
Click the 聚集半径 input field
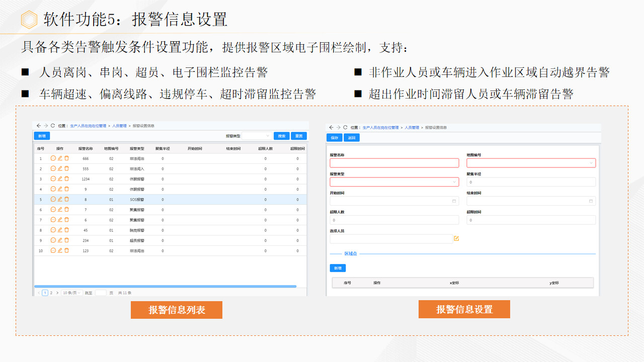pos(531,182)
